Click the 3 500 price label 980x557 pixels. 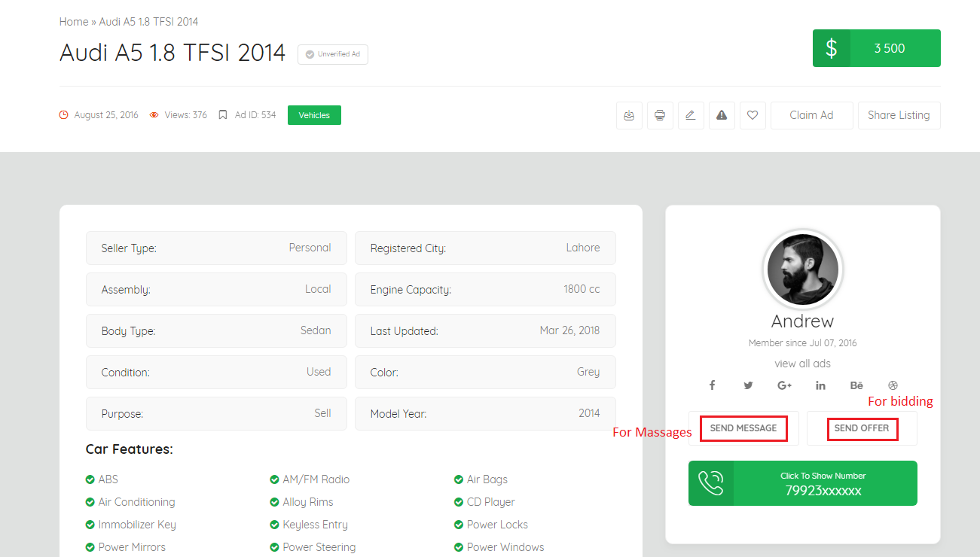(x=890, y=48)
